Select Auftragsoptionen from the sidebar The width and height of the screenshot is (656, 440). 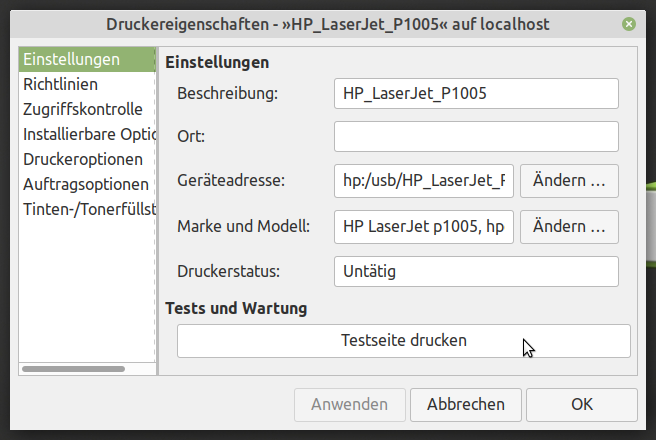tap(86, 184)
